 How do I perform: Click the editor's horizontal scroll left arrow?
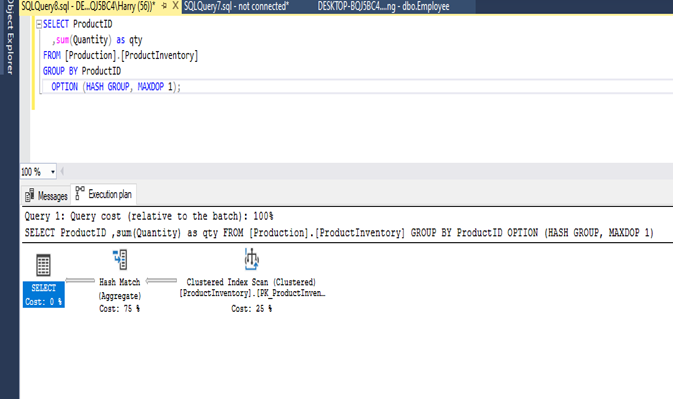(62, 172)
